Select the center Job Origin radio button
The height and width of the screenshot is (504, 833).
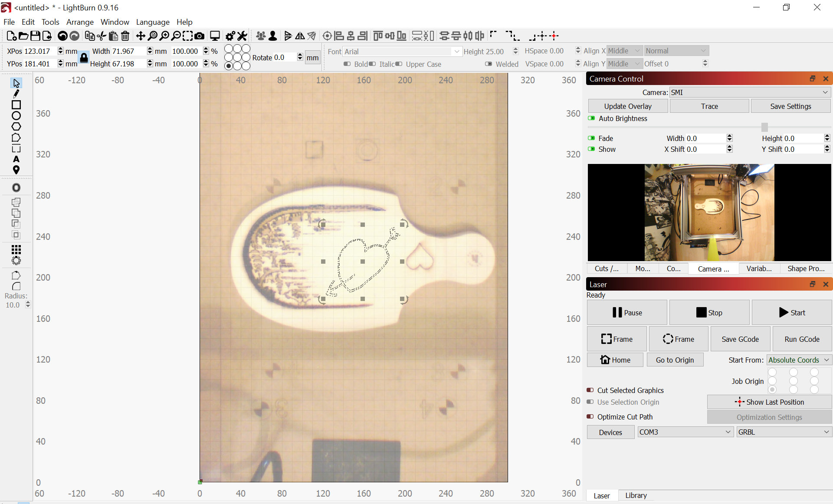[x=794, y=381]
